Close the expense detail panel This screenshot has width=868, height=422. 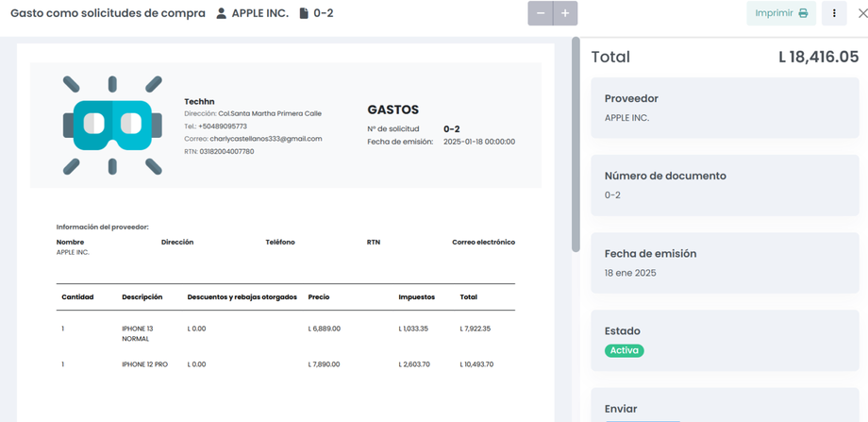[862, 14]
